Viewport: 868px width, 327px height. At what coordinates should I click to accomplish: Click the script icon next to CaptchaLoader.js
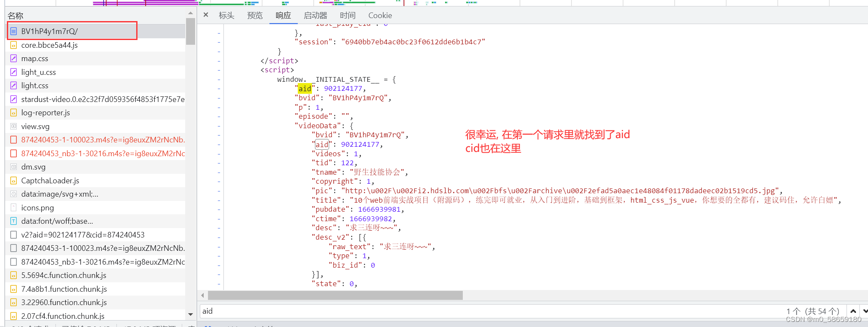pos(13,181)
